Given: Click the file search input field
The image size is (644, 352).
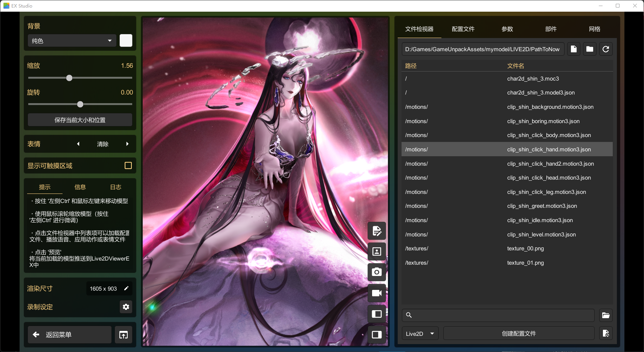Looking at the screenshot, I should 498,315.
